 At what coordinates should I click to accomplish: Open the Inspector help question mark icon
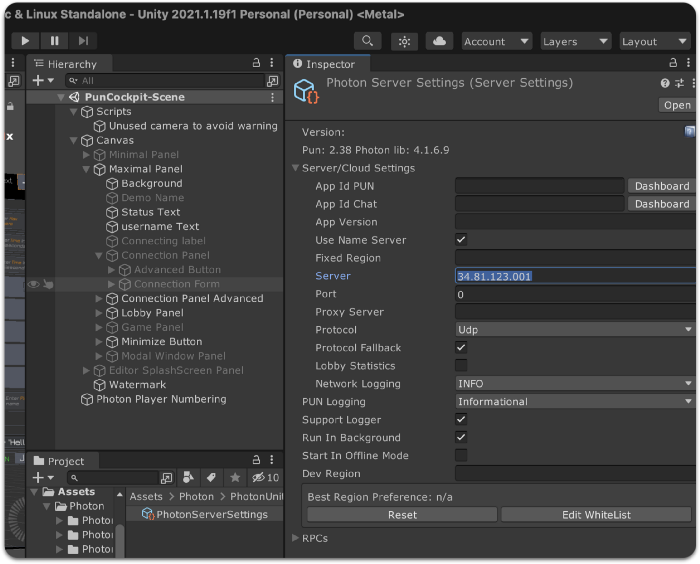point(665,83)
